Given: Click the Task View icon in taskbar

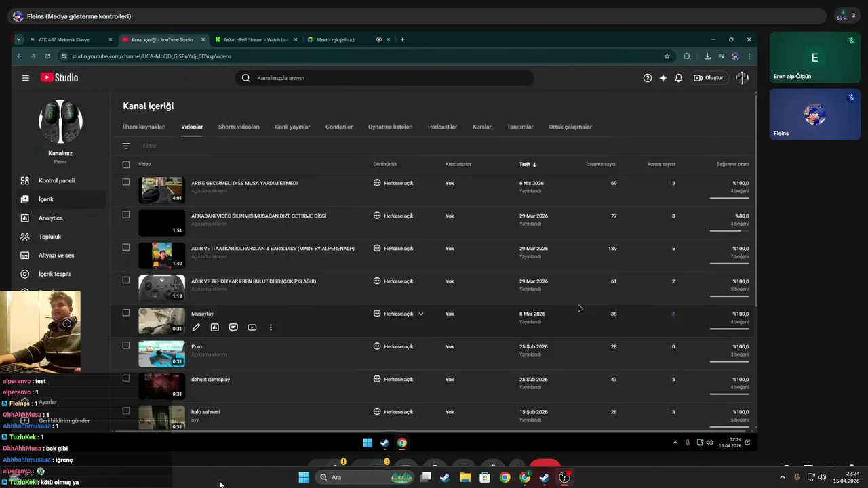Looking at the screenshot, I should (425, 477).
